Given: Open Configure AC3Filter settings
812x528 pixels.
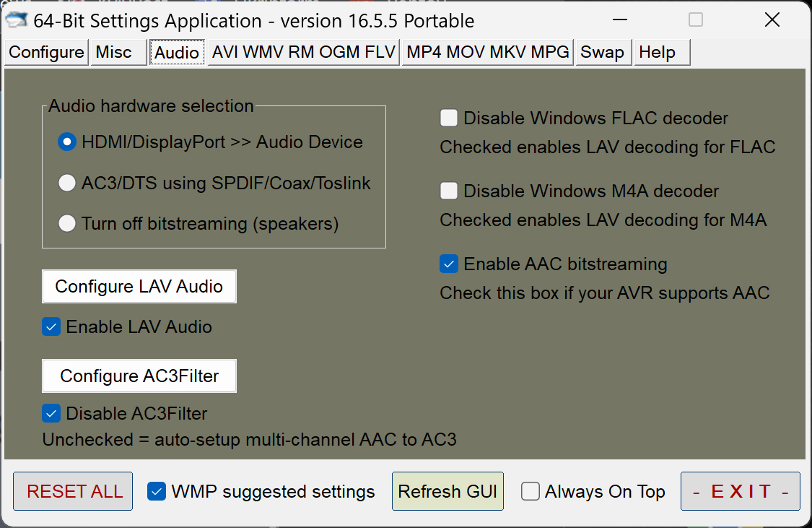Looking at the screenshot, I should [139, 376].
